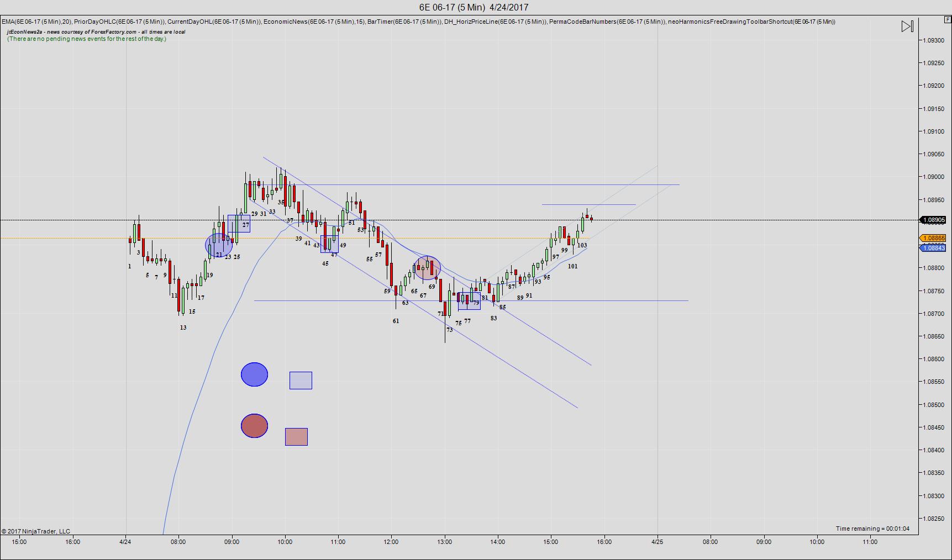
Task: Click the orange 1.08865 price marker
Action: [933, 238]
